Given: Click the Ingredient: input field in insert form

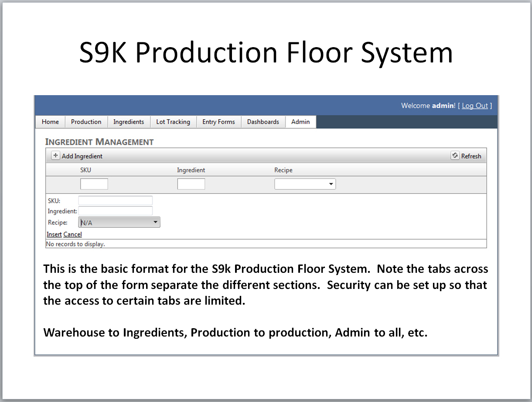Looking at the screenshot, I should 116,211.
